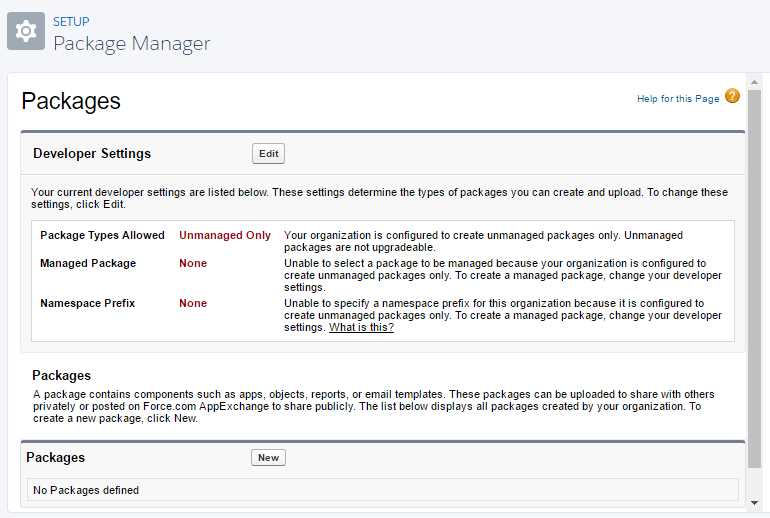
Task: Click the large 'Packages' page heading
Action: (71, 101)
